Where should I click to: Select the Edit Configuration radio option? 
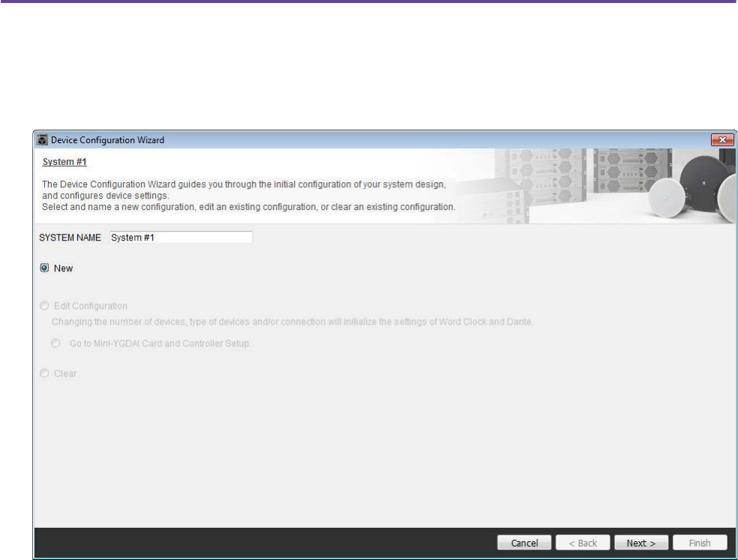click(44, 306)
